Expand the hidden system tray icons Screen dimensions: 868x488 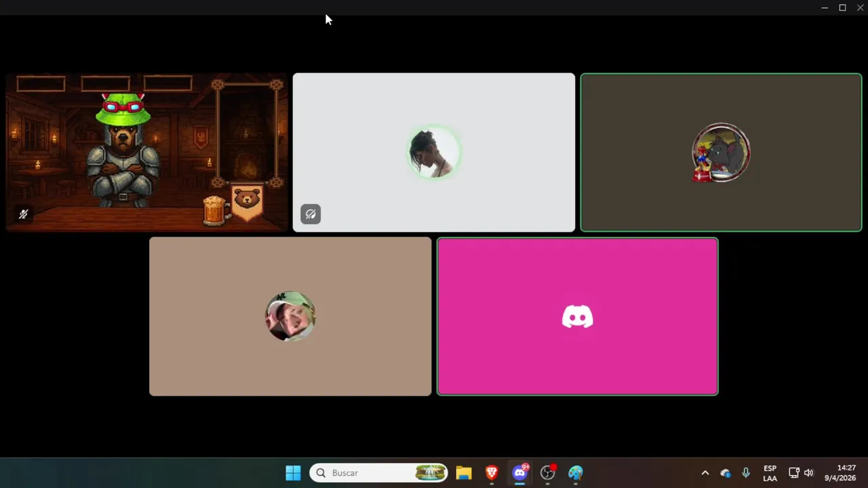pyautogui.click(x=705, y=473)
